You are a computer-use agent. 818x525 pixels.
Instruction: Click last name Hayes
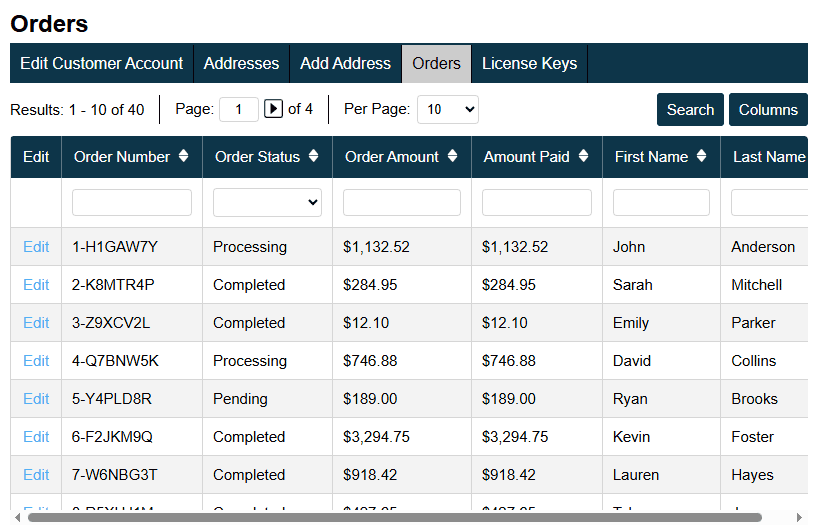click(x=752, y=475)
